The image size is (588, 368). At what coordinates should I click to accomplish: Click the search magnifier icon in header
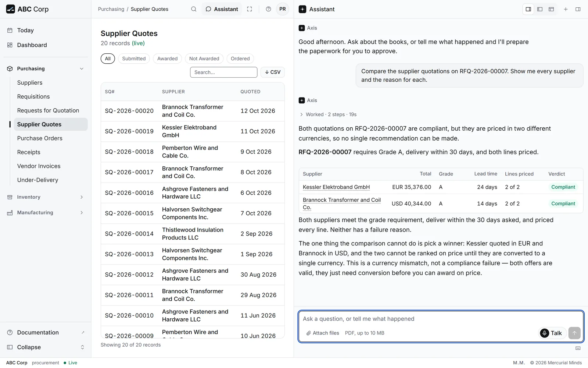194,9
